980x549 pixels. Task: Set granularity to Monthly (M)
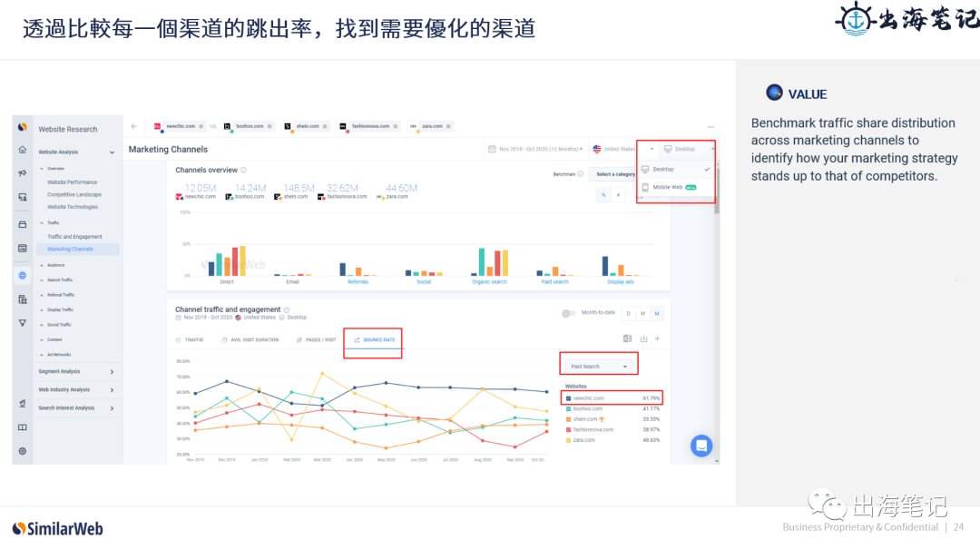(x=657, y=314)
